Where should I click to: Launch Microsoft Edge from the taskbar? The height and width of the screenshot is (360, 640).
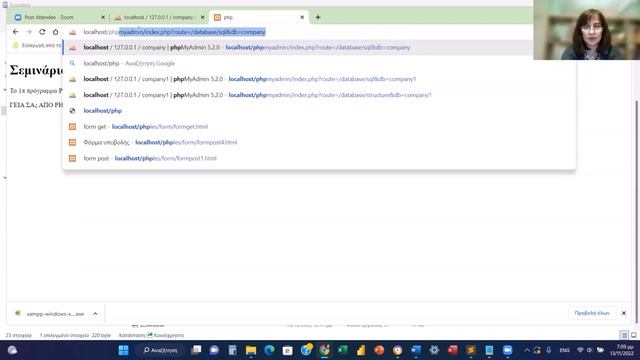[x=269, y=350]
